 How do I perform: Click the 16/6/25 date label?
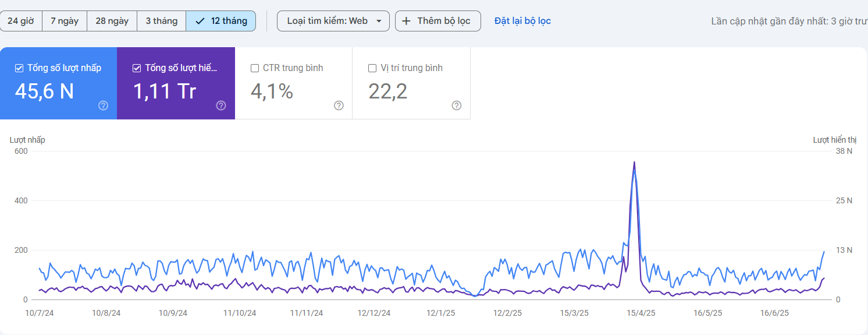coord(775,313)
